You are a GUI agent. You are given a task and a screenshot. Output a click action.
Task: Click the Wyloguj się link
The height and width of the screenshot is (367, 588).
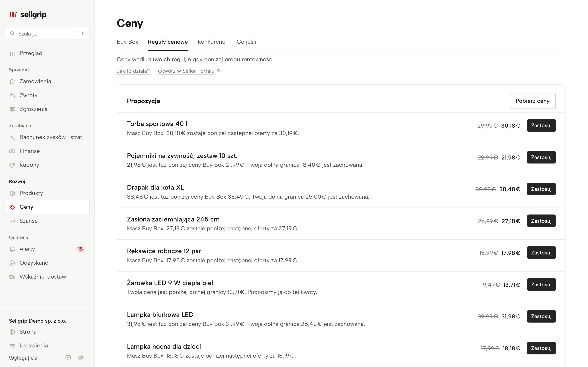pos(23,358)
